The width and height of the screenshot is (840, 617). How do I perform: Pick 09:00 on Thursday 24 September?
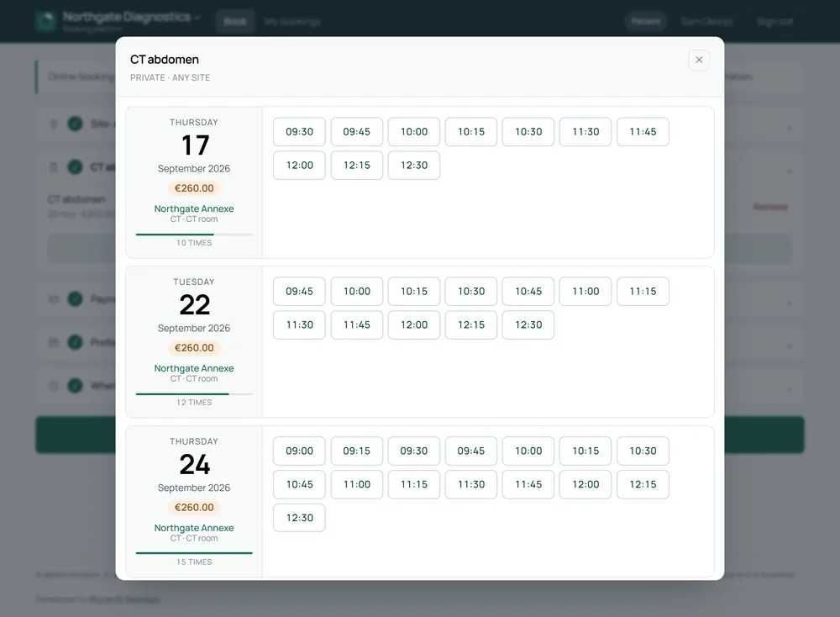point(300,451)
